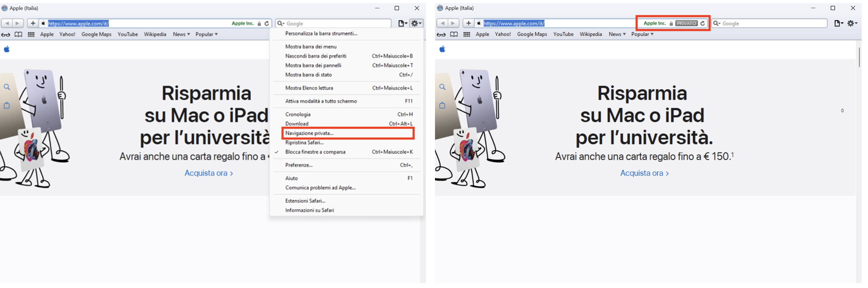Click the Apple logo on left webpage
The width and height of the screenshot is (868, 288).
click(x=7, y=49)
